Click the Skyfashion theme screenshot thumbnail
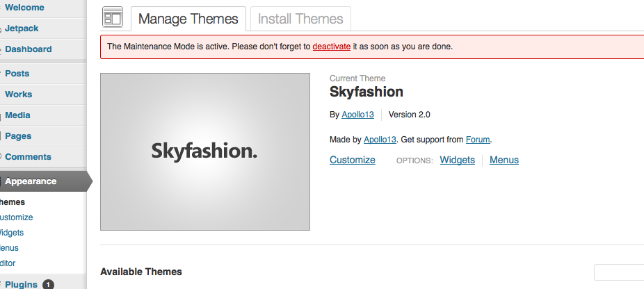 [205, 152]
